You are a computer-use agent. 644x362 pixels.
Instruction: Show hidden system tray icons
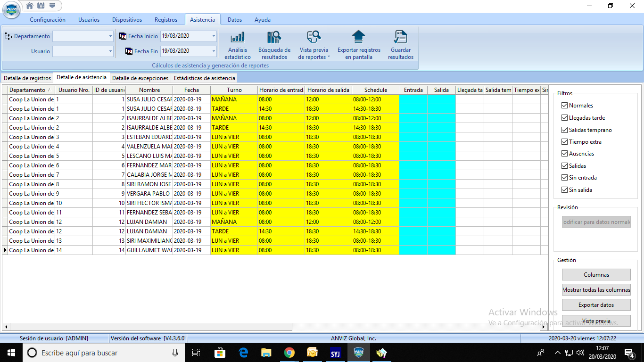pos(557,353)
